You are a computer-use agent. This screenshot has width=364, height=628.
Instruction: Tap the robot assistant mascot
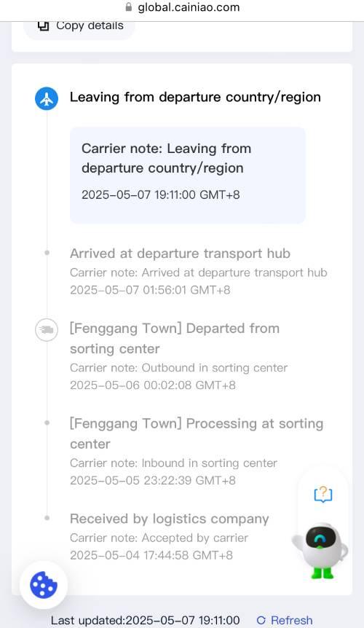pyautogui.click(x=320, y=550)
